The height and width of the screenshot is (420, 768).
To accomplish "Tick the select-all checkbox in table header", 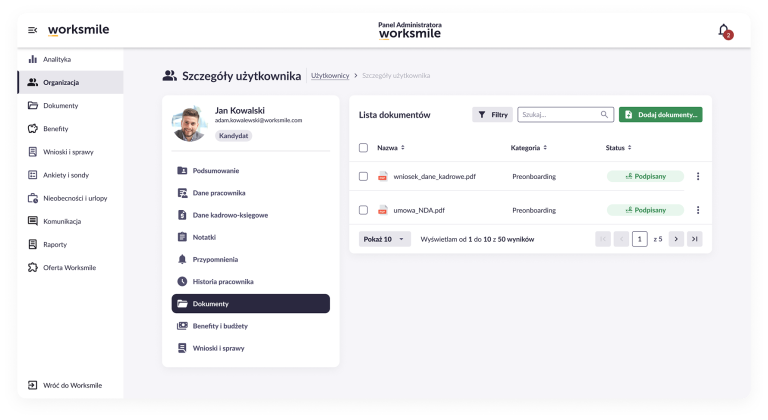I will click(363, 148).
